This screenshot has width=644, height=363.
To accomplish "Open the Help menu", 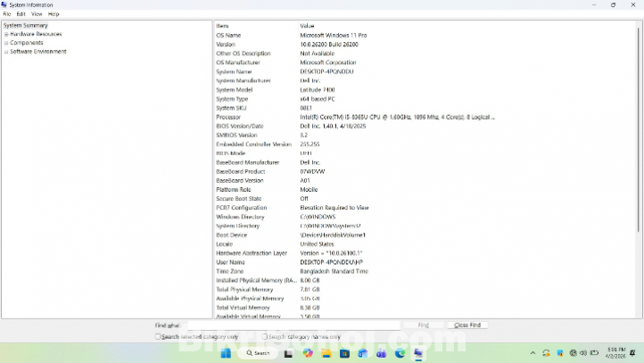I will tap(54, 14).
